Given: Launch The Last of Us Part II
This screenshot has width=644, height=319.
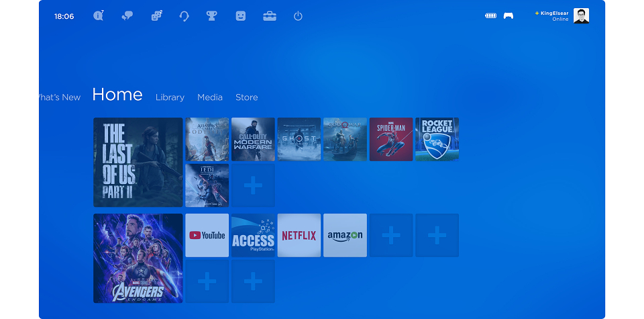Looking at the screenshot, I should pyautogui.click(x=138, y=163).
